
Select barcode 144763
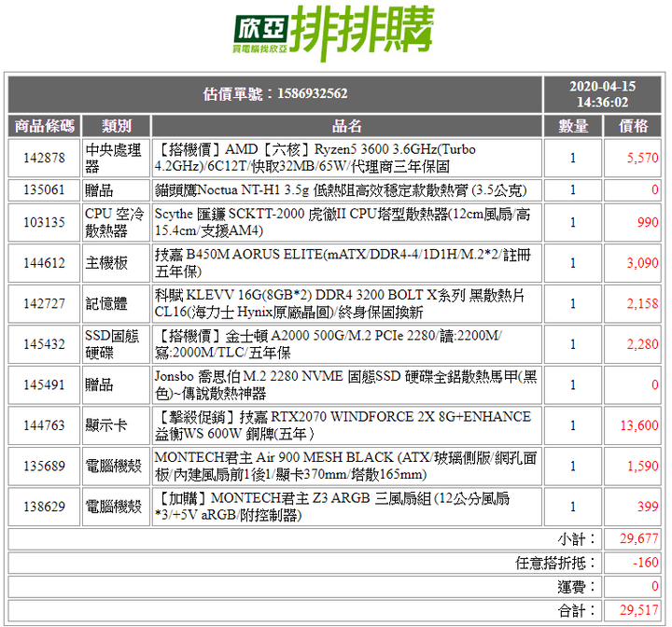[44, 425]
